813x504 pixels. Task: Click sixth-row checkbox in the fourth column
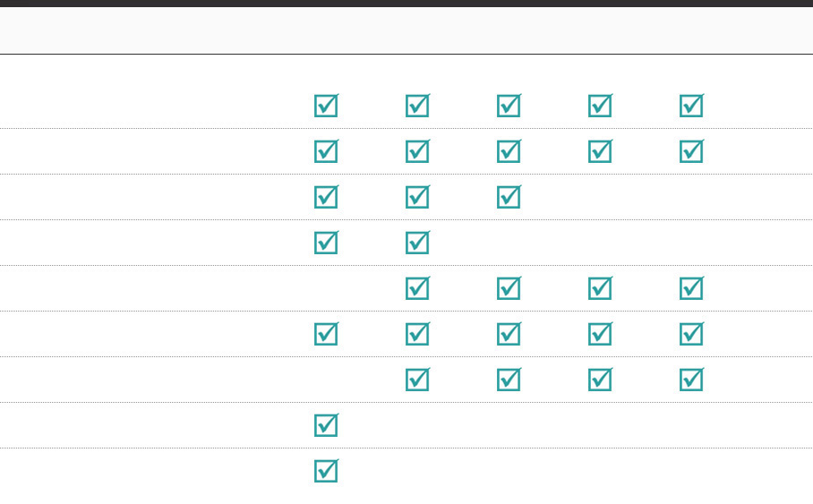coord(600,335)
